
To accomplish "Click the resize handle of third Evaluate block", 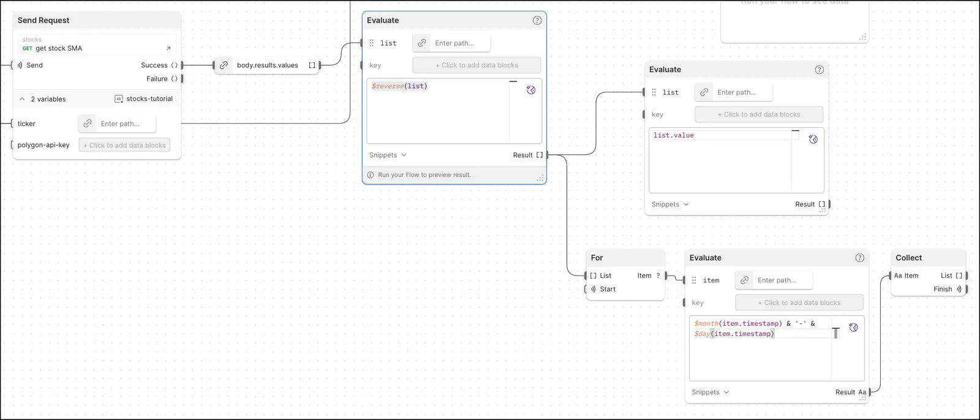I will point(862,399).
